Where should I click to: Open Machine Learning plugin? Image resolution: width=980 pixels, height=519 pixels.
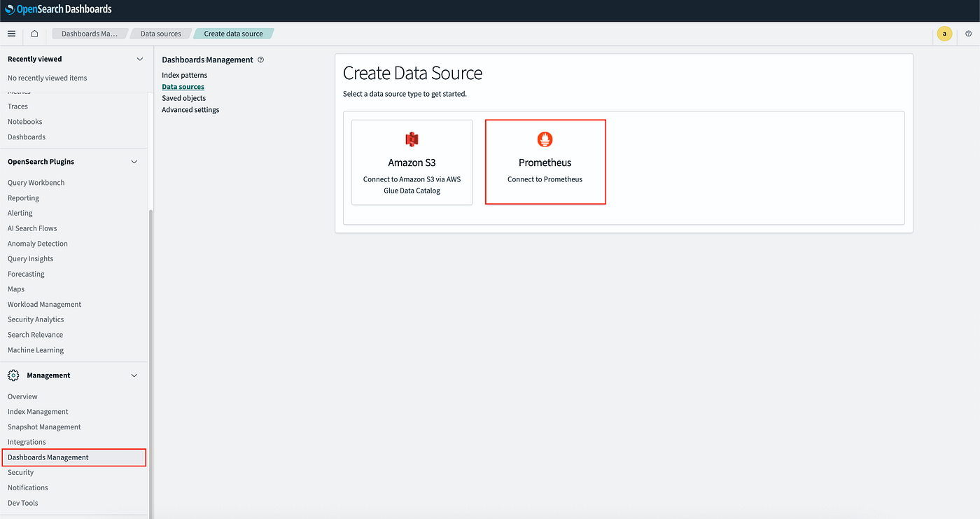pos(36,350)
